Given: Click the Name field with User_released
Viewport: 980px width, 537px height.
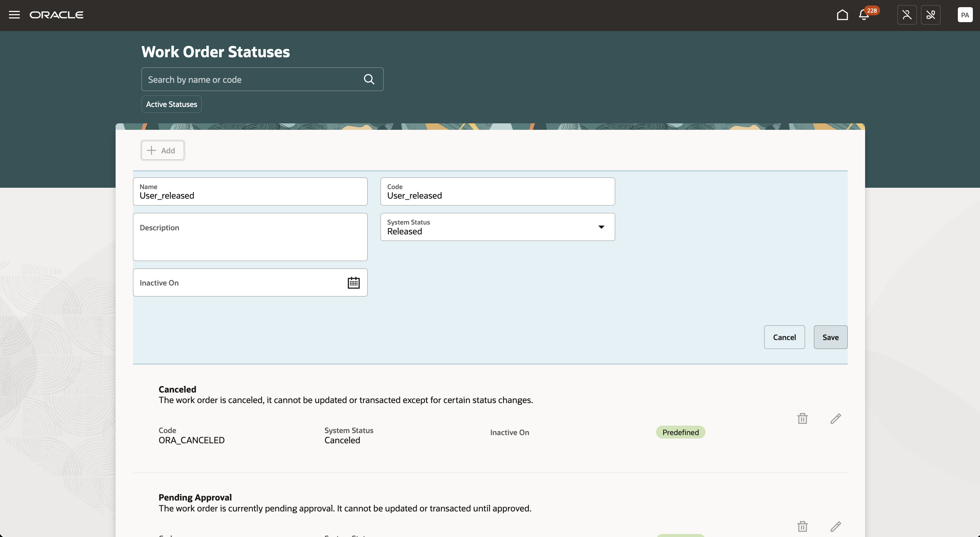Looking at the screenshot, I should (x=250, y=191).
